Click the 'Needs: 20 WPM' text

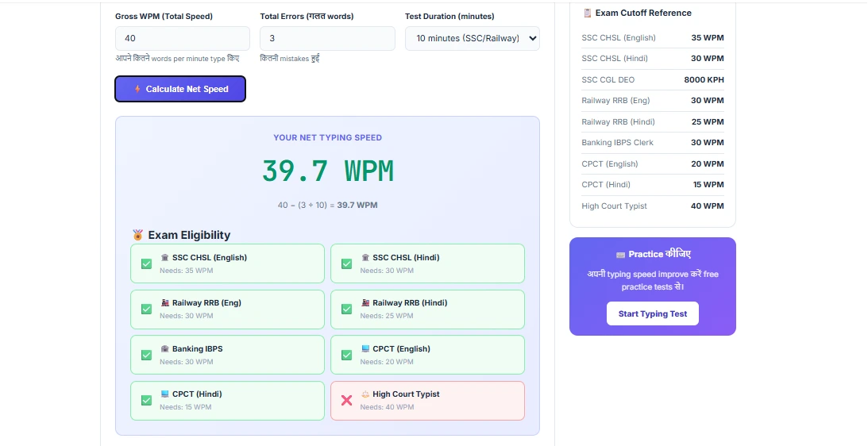(x=387, y=362)
